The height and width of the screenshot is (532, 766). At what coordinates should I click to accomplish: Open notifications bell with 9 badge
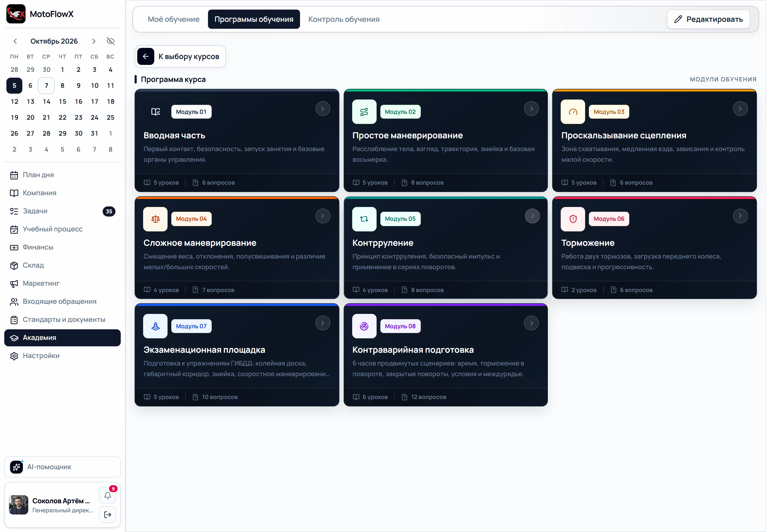pos(107,495)
